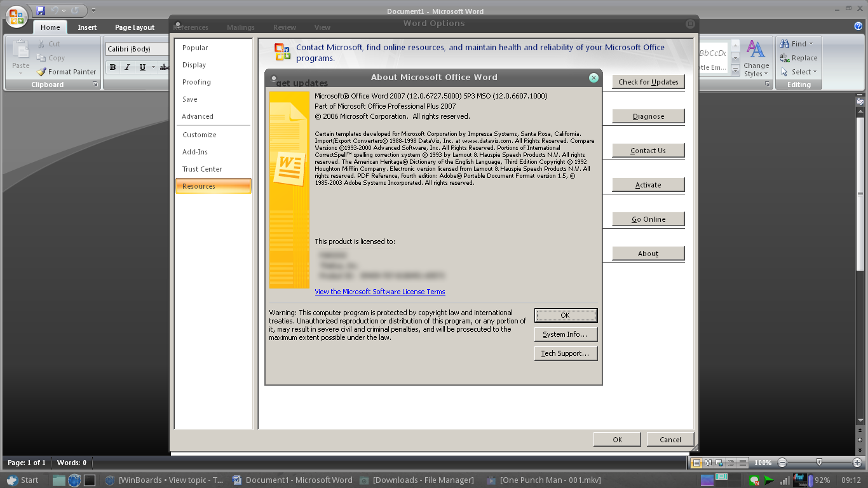
Task: Click OK at Word Options bottom
Action: 617,439
